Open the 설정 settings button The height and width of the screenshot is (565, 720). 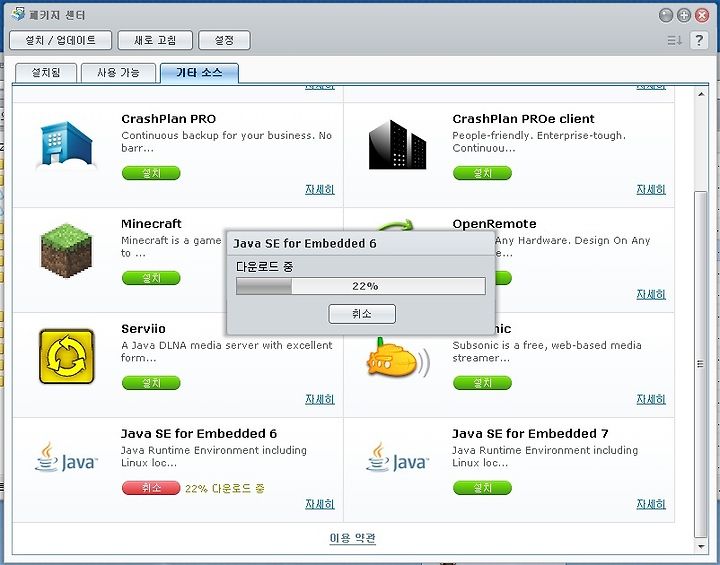pyautogui.click(x=224, y=40)
